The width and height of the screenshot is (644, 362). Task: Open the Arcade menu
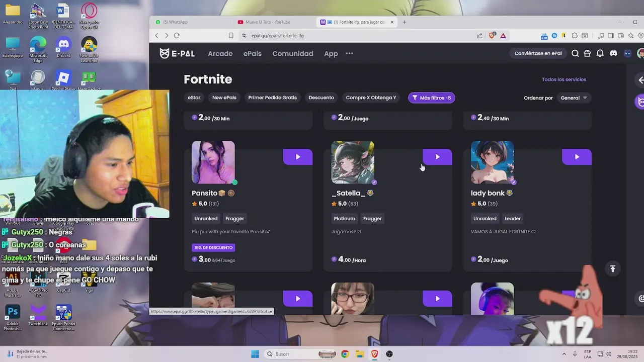(220, 53)
